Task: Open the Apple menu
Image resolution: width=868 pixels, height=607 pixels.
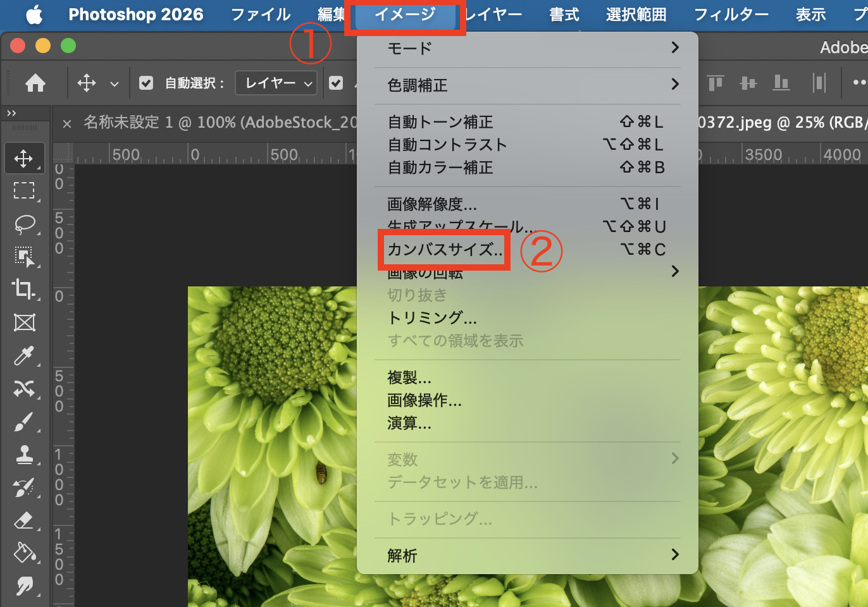Action: coord(34,15)
